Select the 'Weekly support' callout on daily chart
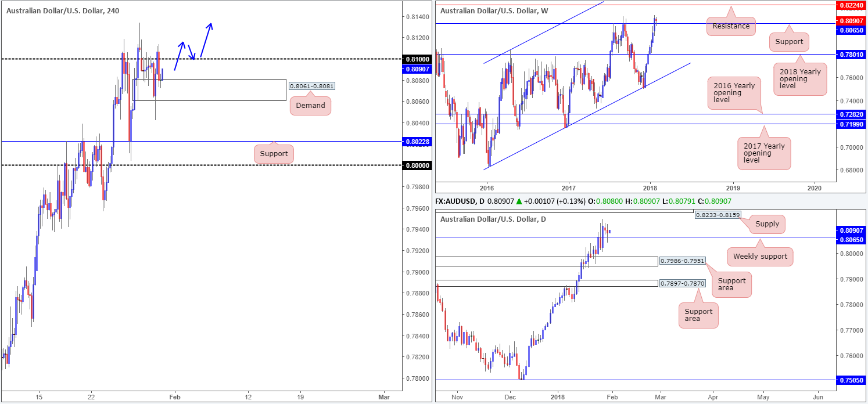868x404 pixels. [759, 256]
